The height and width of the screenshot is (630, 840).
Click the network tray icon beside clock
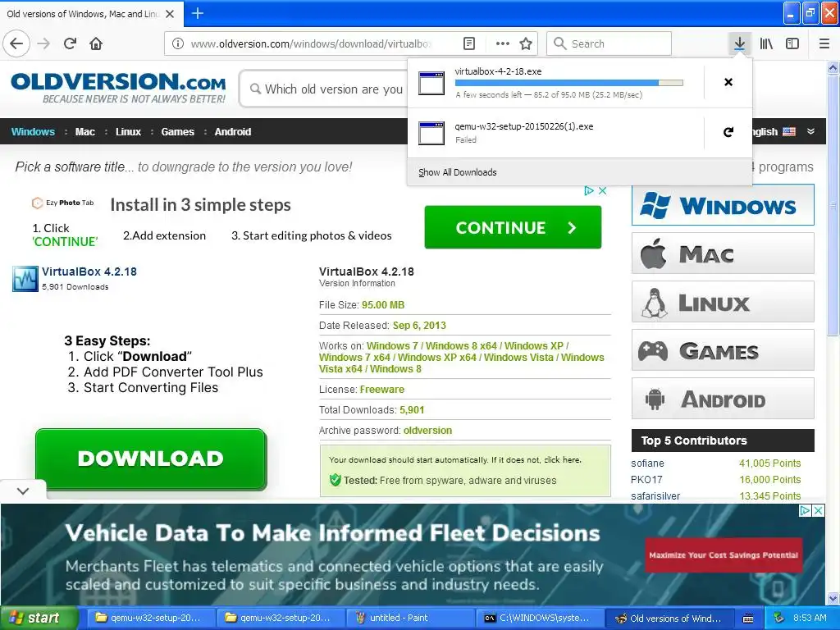click(x=778, y=618)
